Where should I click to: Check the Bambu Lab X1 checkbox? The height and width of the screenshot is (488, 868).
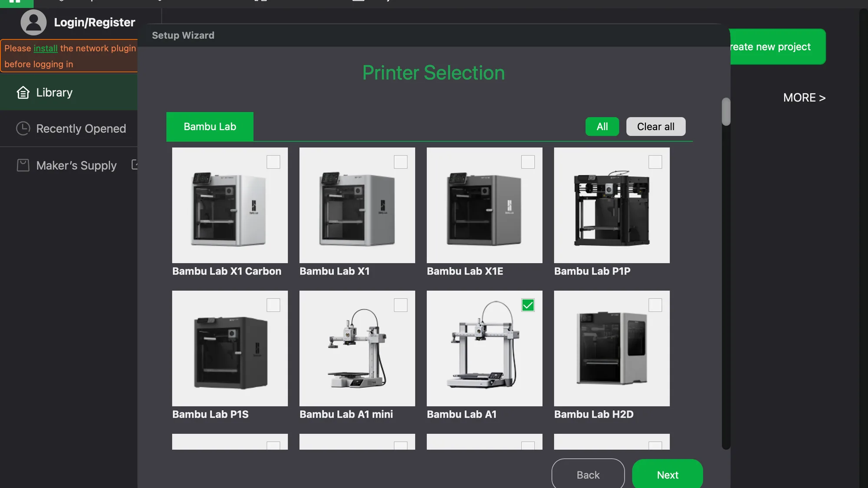(x=401, y=162)
